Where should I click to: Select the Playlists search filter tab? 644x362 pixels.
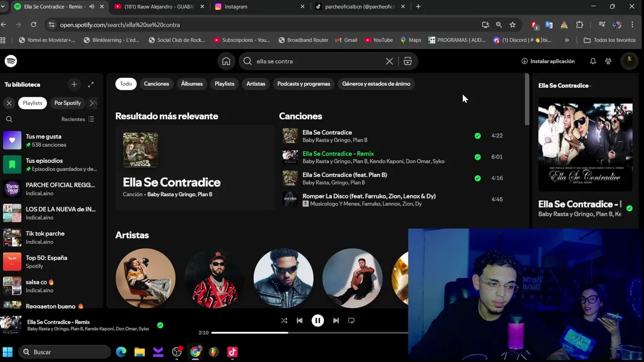click(224, 84)
